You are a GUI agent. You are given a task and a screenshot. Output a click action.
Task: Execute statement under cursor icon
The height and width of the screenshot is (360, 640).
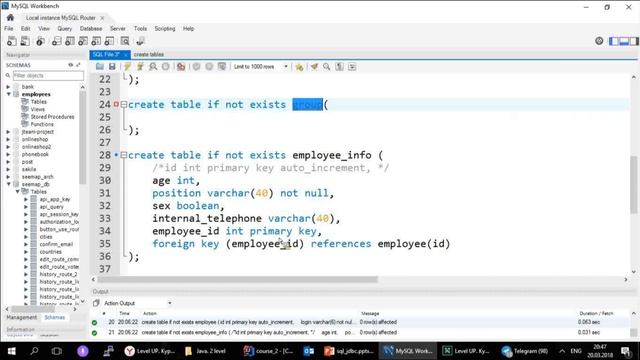140,67
